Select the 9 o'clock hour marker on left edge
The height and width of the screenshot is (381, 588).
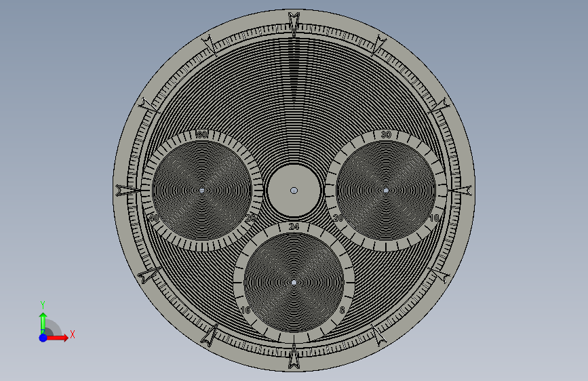(128, 190)
